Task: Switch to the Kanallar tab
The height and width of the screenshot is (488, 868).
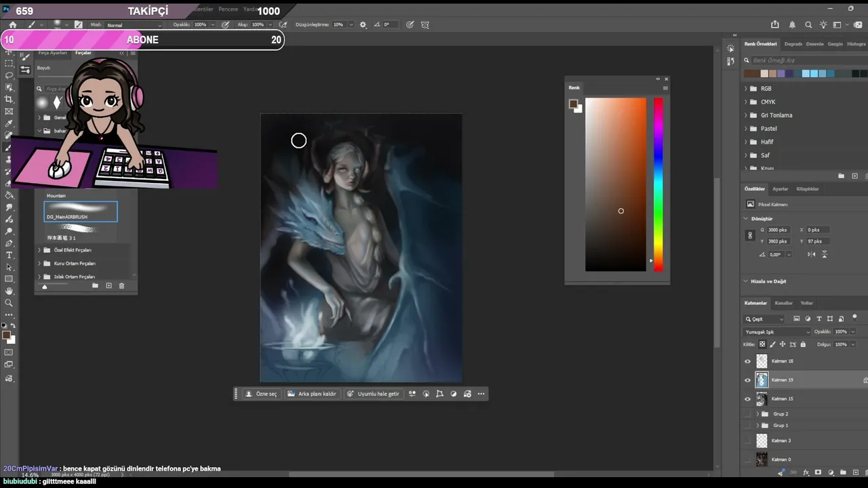Action: coord(783,303)
